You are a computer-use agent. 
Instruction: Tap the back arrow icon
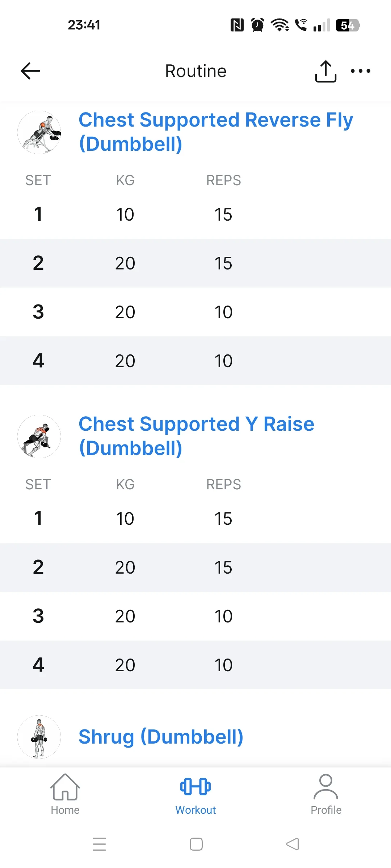coord(30,71)
